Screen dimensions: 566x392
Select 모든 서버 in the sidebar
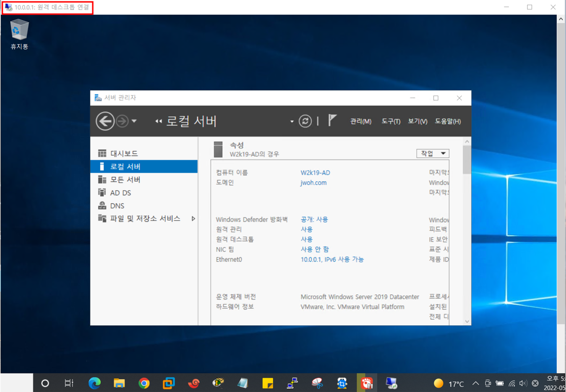point(144,180)
